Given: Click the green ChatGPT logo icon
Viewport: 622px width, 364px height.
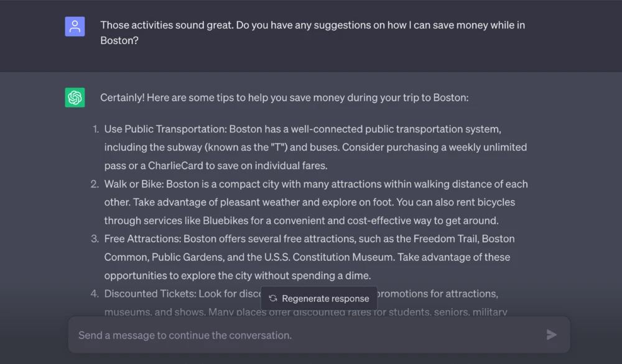Looking at the screenshot, I should [x=75, y=98].
